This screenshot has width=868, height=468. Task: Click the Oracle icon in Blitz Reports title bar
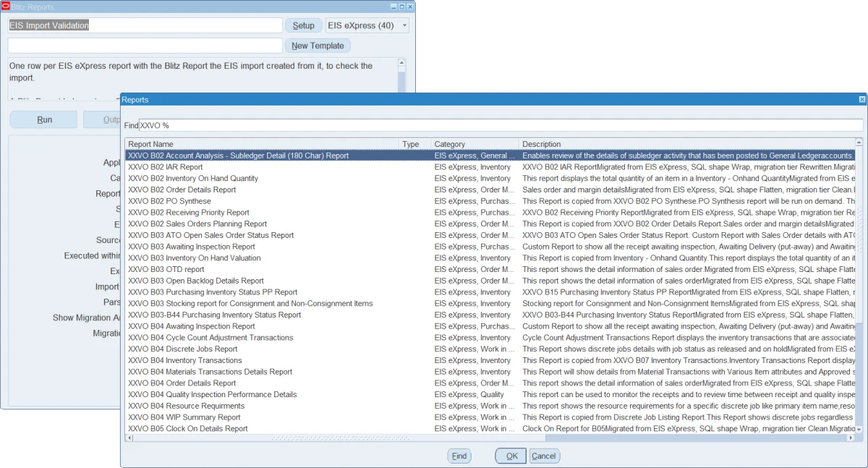(x=6, y=7)
